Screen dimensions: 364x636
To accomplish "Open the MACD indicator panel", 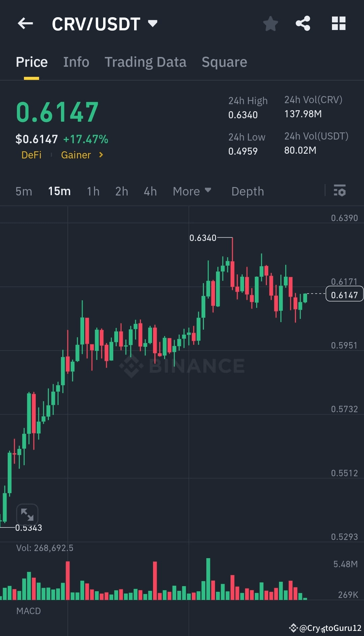I will (29, 611).
